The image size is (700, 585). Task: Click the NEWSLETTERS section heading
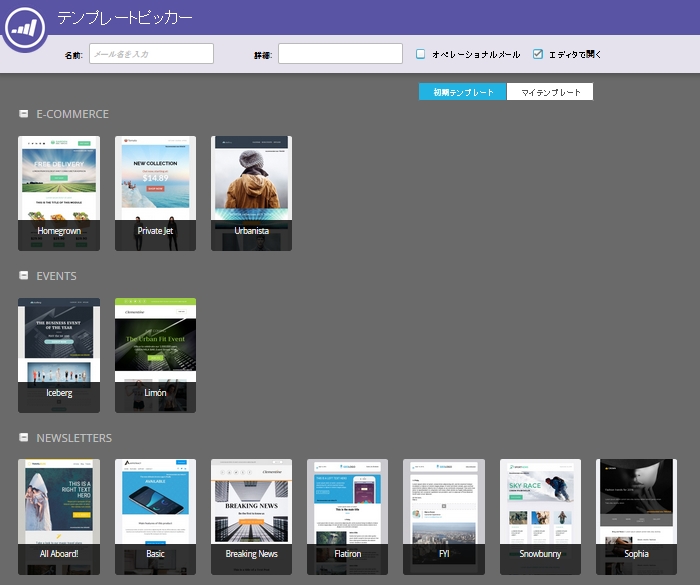74,438
